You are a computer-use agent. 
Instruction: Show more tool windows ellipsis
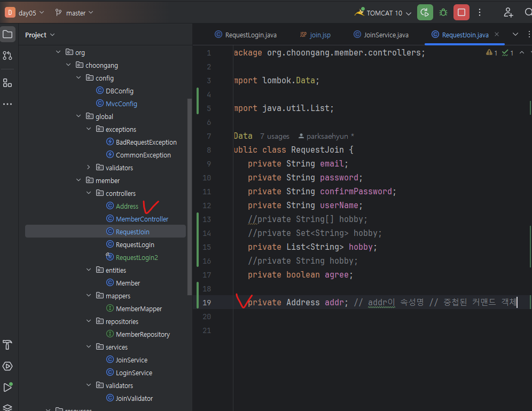(x=7, y=104)
